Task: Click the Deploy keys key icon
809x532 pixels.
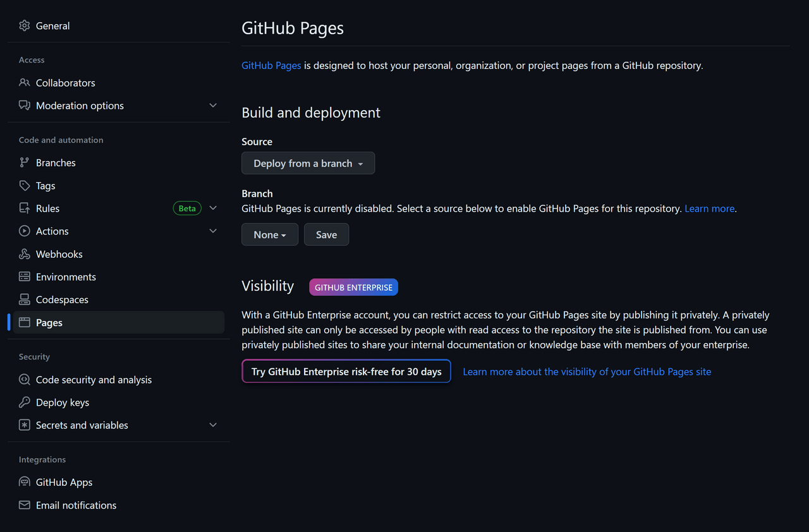Action: (x=25, y=402)
